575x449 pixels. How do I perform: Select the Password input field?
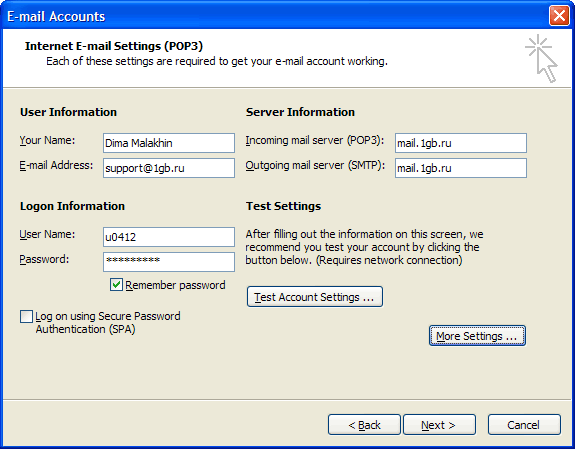point(169,262)
